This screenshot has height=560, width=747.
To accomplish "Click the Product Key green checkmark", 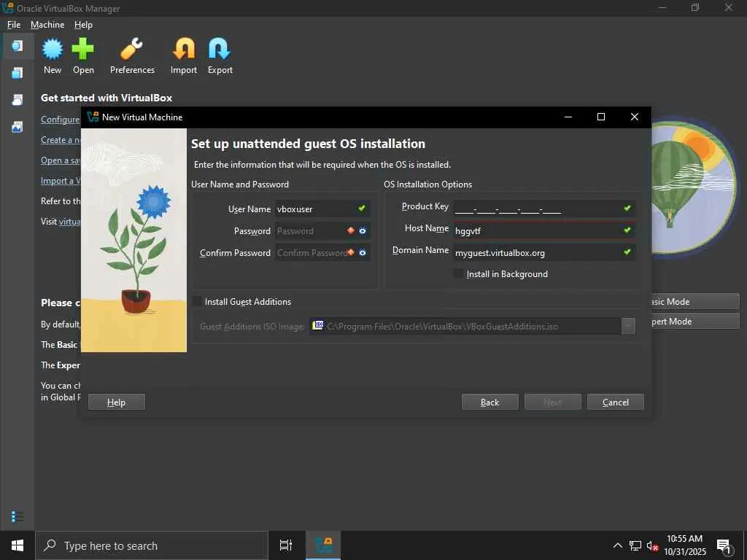I will click(627, 208).
